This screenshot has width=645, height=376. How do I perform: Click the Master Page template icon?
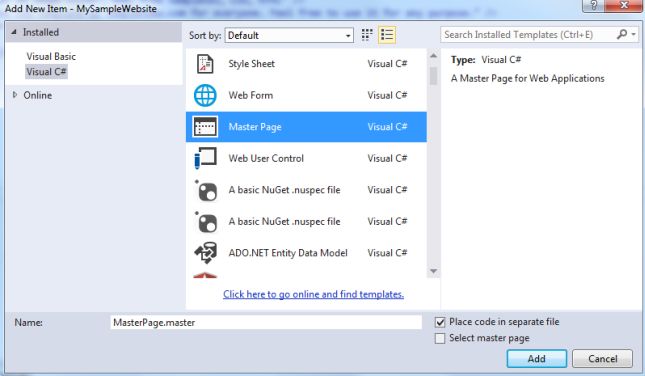coord(205,127)
